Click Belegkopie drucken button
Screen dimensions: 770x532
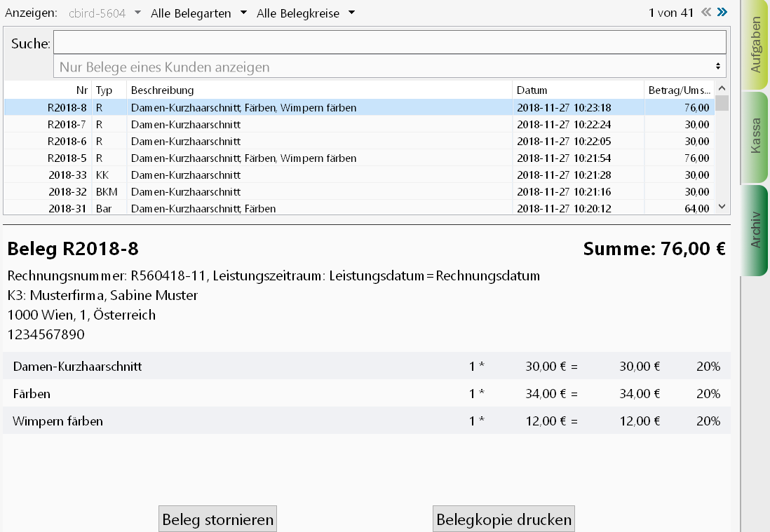[504, 519]
